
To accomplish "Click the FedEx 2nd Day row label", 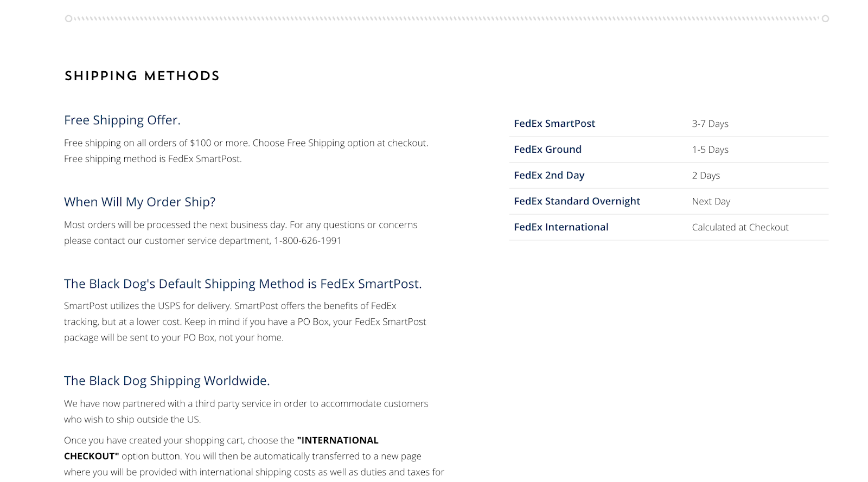I will pos(549,176).
